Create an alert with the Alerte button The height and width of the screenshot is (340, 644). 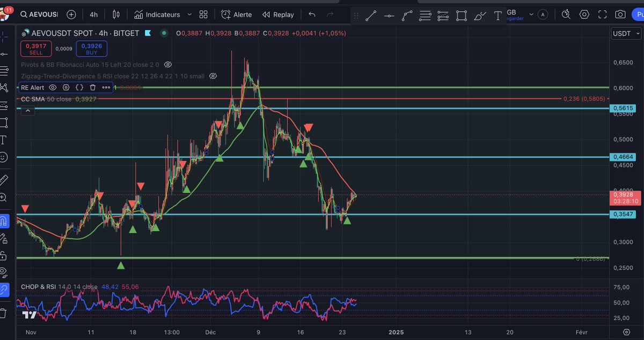point(237,15)
